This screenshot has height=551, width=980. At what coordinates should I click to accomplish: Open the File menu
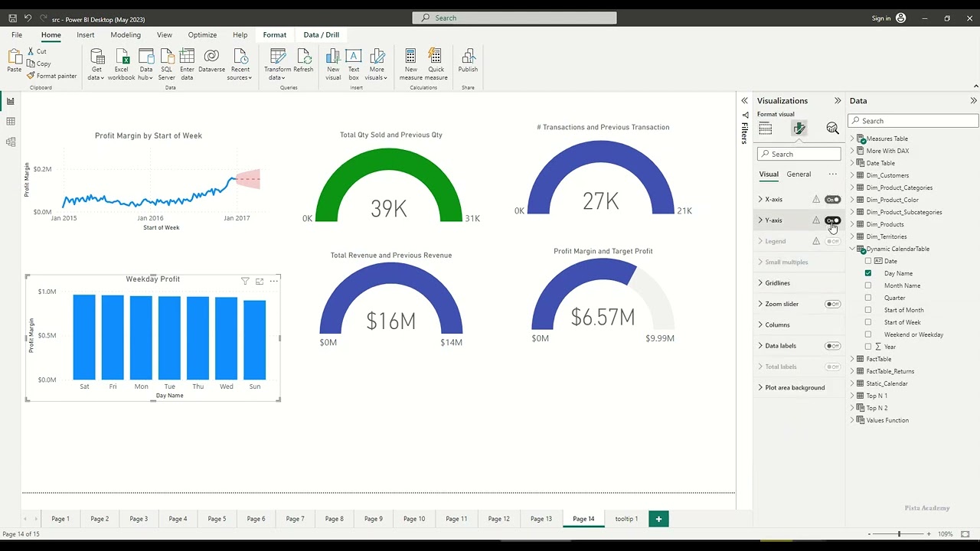pos(17,35)
